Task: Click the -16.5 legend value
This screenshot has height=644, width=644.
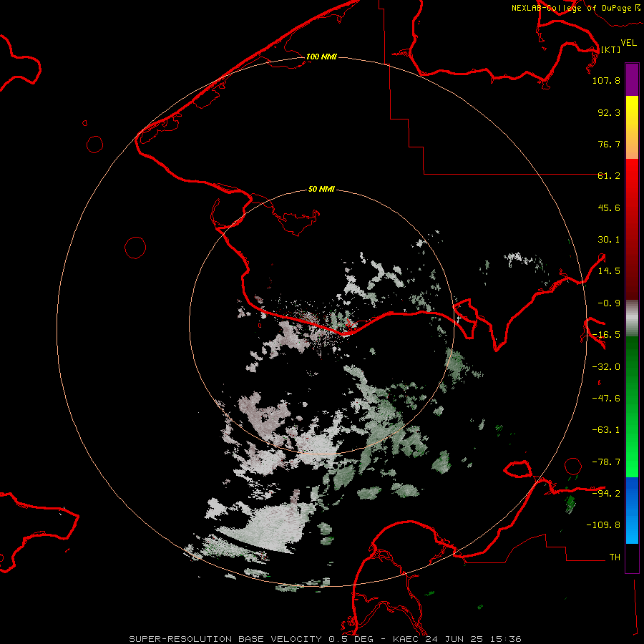Action: pos(606,335)
